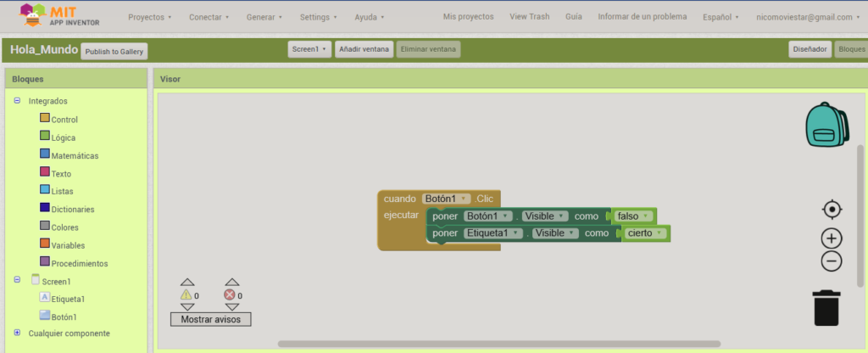
Task: Go to next error with down arrow
Action: [232, 307]
